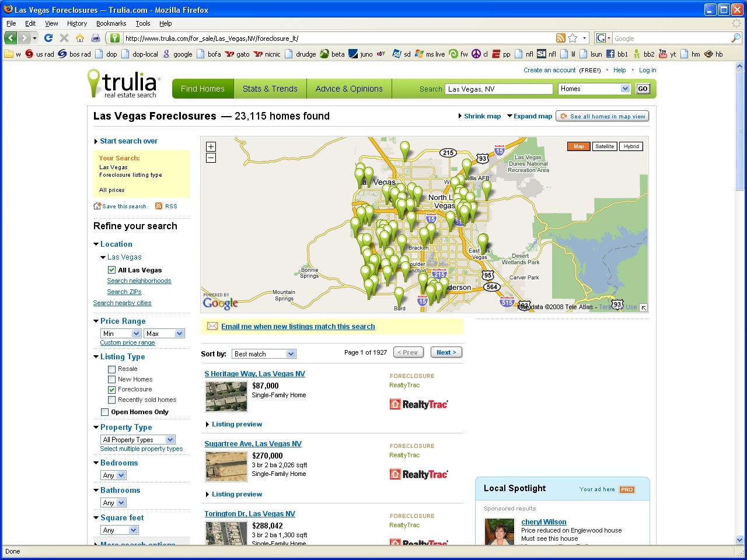Click the Stop loading icon
747x560 pixels.
pyautogui.click(x=64, y=38)
